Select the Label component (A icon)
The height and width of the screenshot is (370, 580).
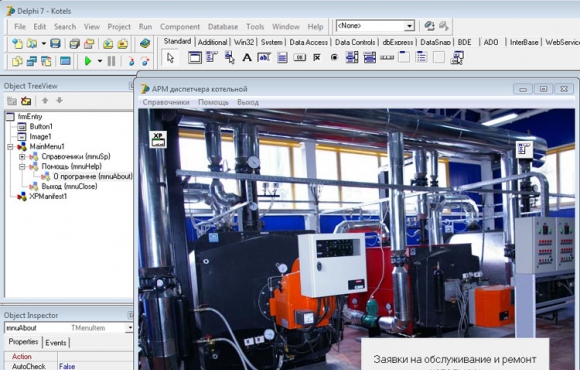[247, 58]
